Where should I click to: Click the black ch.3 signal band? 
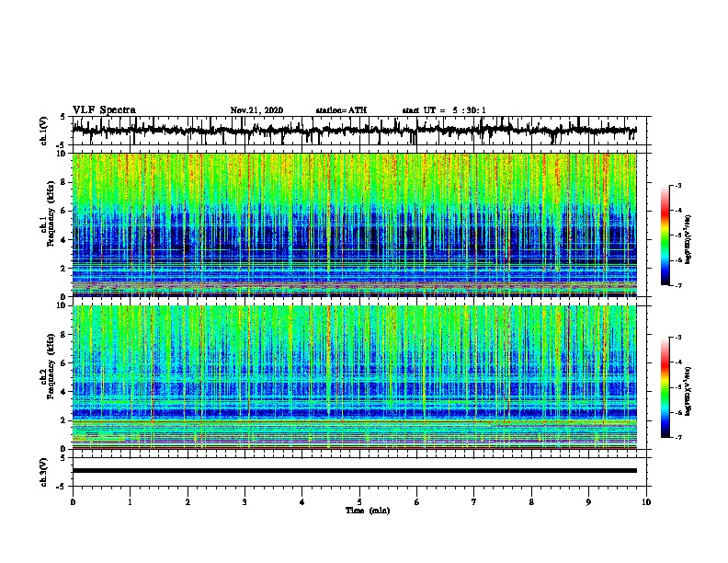tap(354, 471)
